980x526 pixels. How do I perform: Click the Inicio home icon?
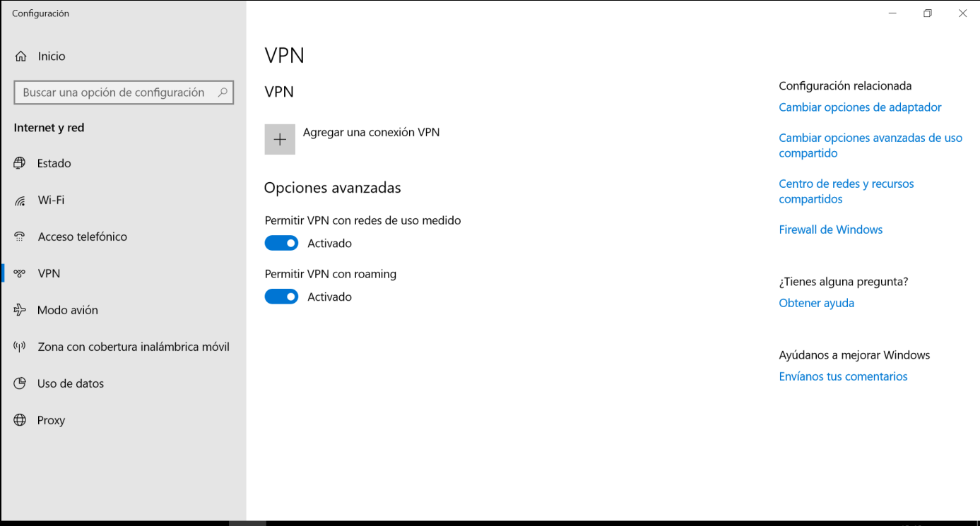pyautogui.click(x=20, y=56)
